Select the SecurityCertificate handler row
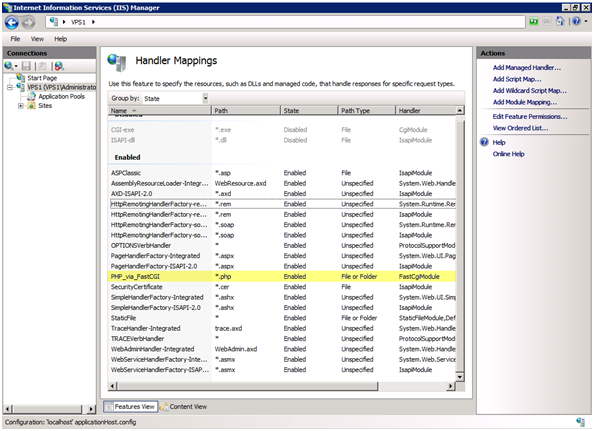The image size is (594, 431). click(283, 287)
